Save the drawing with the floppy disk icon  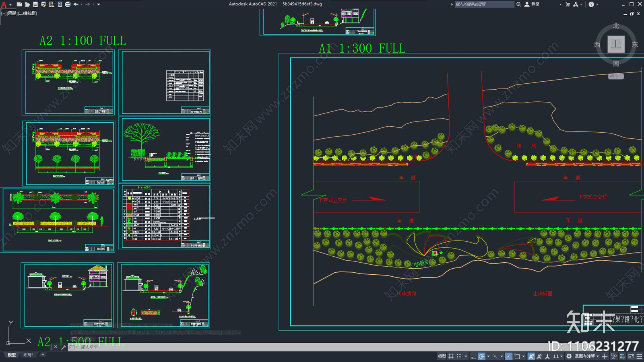click(35, 4)
